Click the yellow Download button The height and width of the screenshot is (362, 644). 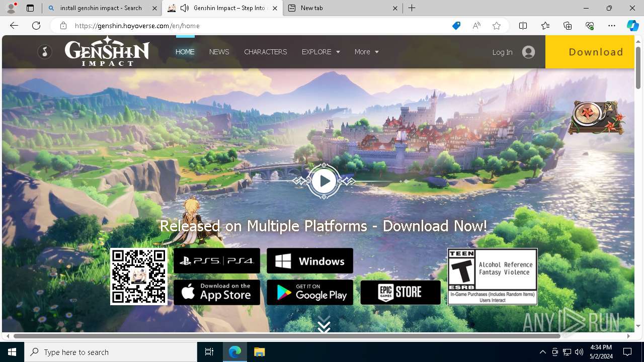tap(590, 52)
